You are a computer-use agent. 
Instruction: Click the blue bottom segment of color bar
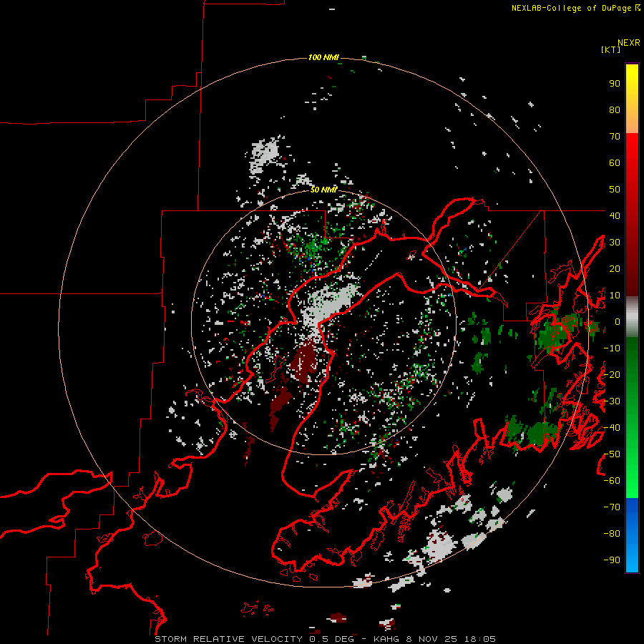click(x=632, y=535)
